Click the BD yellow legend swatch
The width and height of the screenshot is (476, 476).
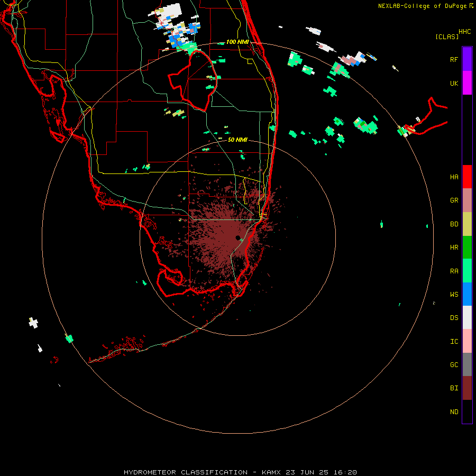[x=467, y=224]
